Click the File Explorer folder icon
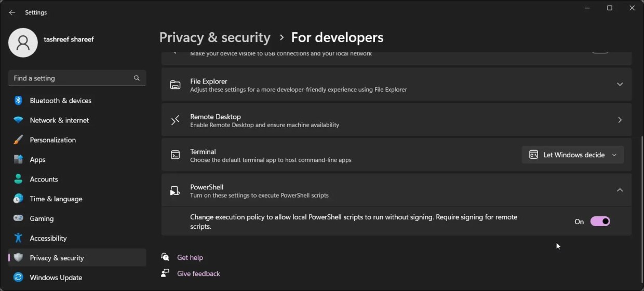Image resolution: width=644 pixels, height=291 pixels. coord(176,85)
